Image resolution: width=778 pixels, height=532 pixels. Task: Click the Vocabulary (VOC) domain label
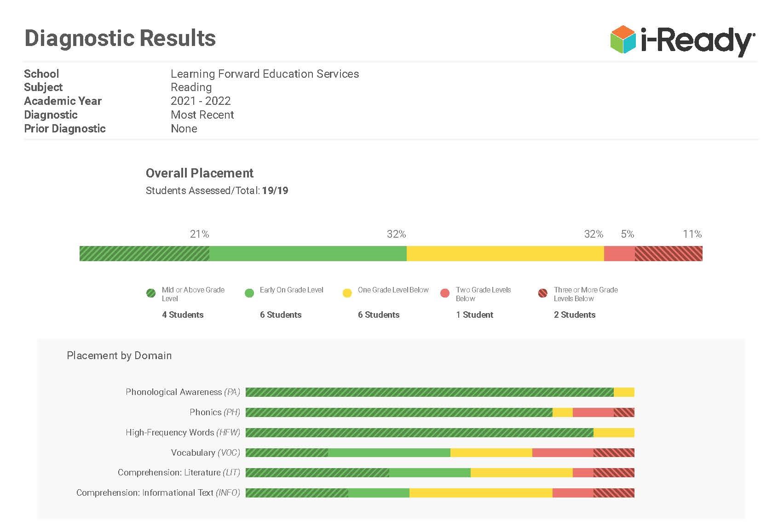click(205, 453)
